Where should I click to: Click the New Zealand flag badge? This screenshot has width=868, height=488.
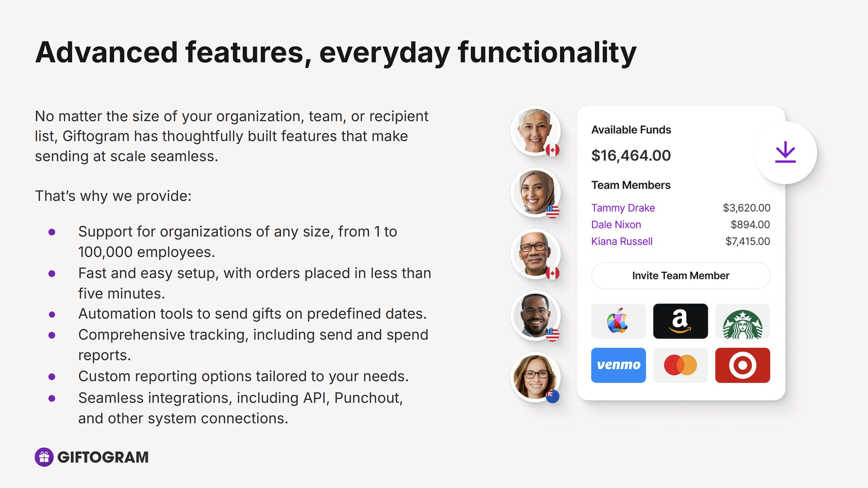pyautogui.click(x=552, y=396)
